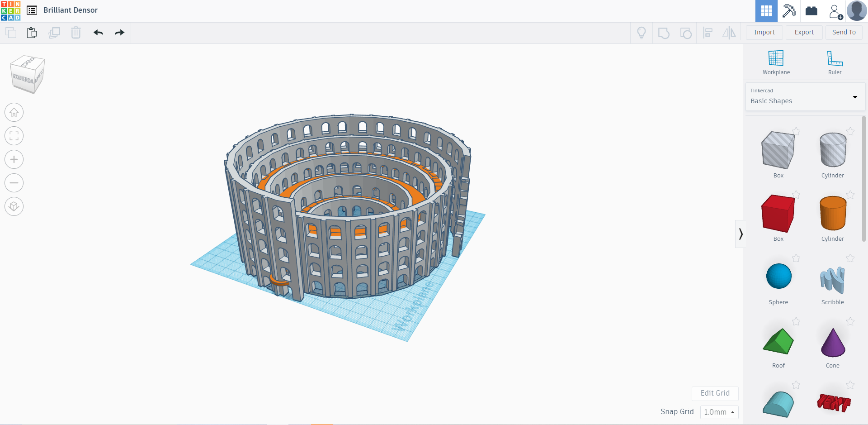868x425 pixels.
Task: Toggle orthographic perspective view cube icon
Action: pos(14,206)
